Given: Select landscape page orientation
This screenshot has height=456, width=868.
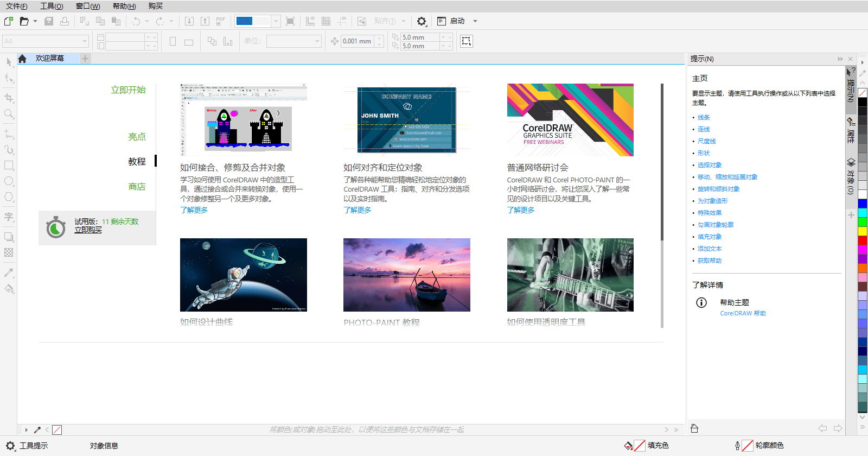Looking at the screenshot, I should (189, 42).
